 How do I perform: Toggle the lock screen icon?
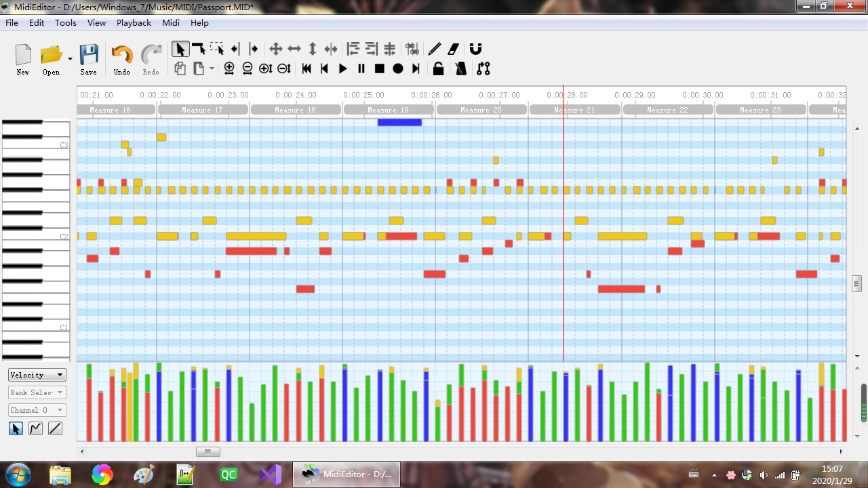pyautogui.click(x=439, y=68)
